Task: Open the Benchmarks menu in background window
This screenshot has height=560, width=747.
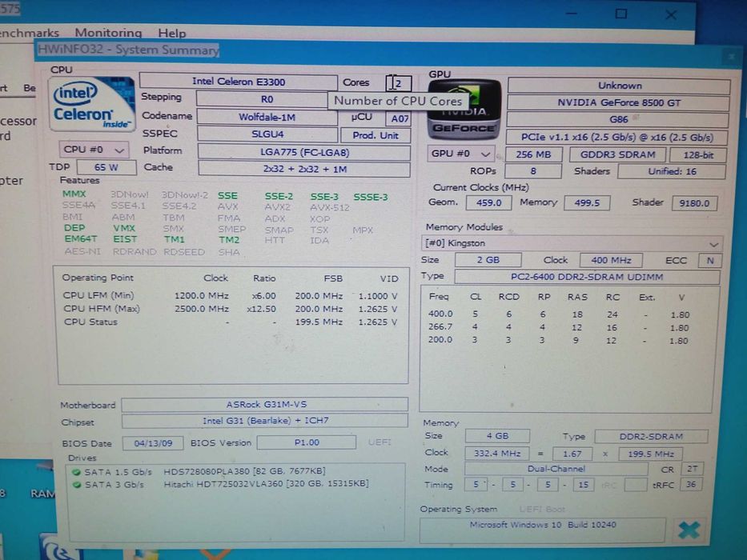Action: [29, 33]
